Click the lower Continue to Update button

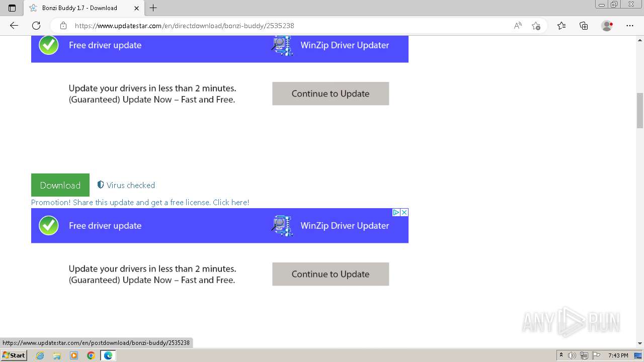(331, 274)
